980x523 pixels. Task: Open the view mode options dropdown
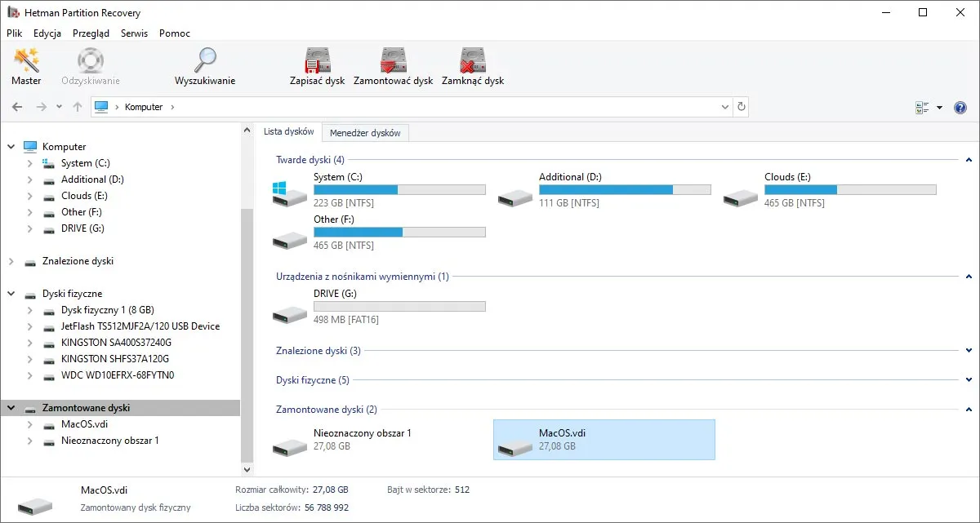[x=939, y=108]
